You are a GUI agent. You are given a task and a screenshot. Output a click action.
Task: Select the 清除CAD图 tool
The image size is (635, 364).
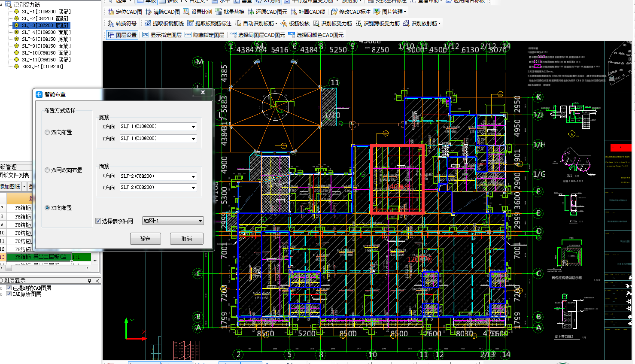(162, 12)
